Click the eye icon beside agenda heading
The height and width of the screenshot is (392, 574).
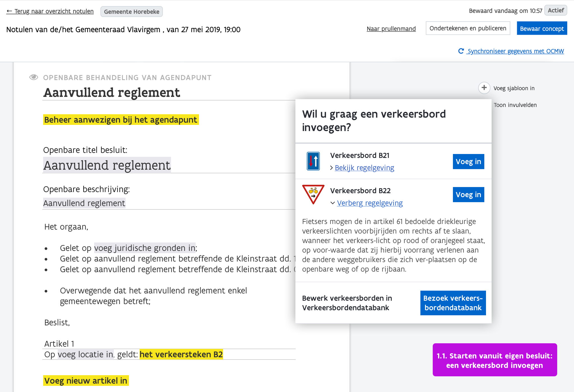coord(34,77)
